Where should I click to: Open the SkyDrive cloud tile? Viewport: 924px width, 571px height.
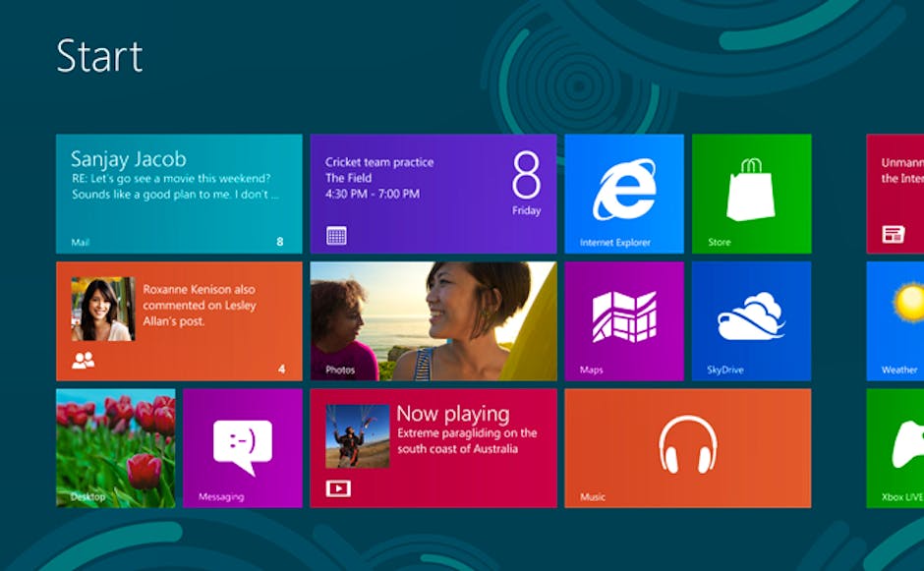[751, 320]
